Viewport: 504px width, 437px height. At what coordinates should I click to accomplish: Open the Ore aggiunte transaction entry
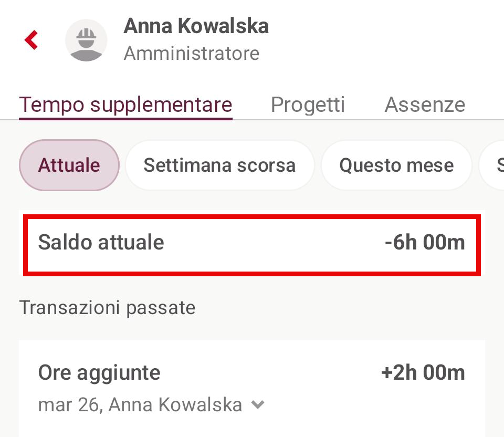pyautogui.click(x=99, y=373)
